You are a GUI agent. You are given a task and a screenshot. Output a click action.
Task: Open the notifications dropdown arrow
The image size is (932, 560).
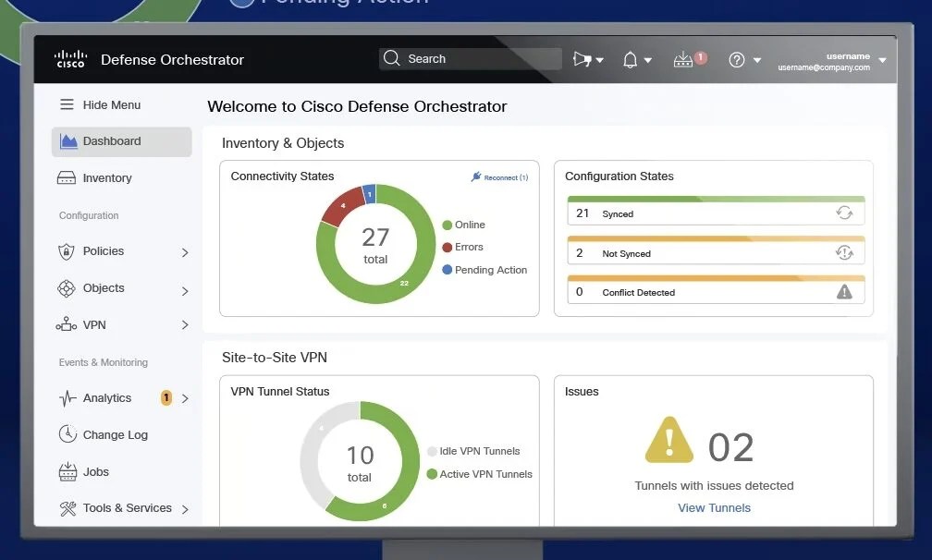click(x=648, y=60)
